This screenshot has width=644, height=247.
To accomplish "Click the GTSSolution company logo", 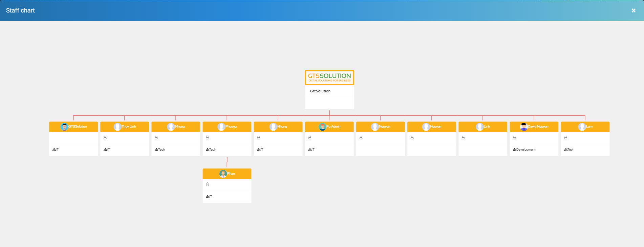I will [x=329, y=77].
